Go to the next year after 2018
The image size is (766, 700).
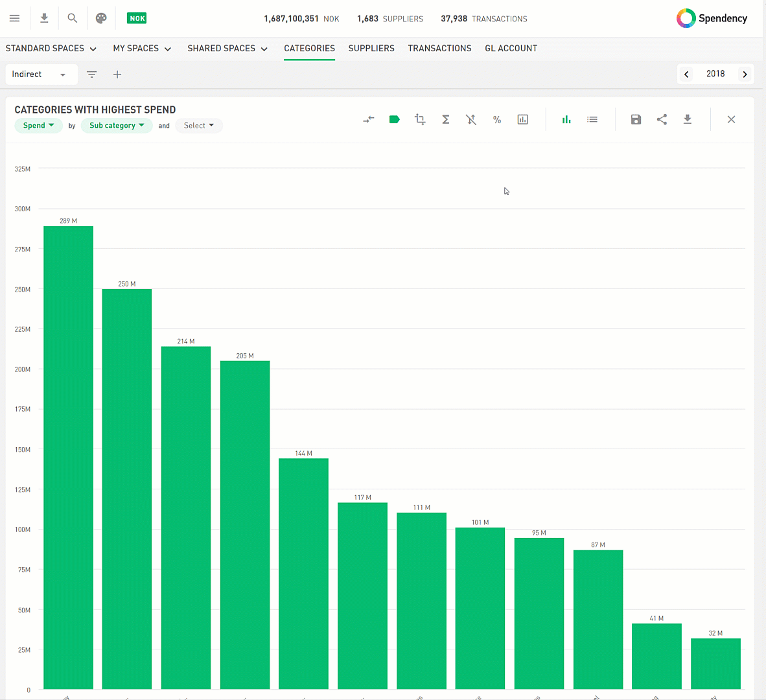point(745,75)
